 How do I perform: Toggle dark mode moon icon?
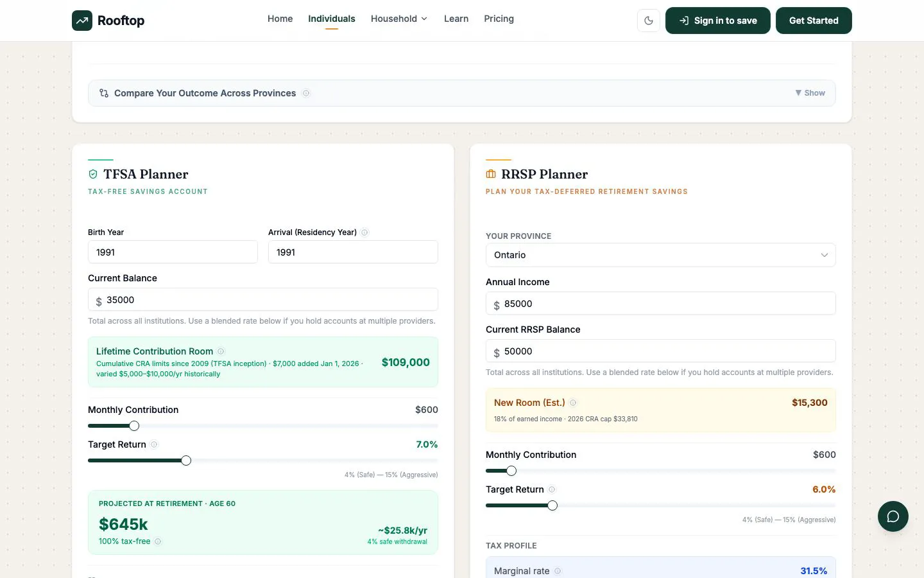click(649, 21)
